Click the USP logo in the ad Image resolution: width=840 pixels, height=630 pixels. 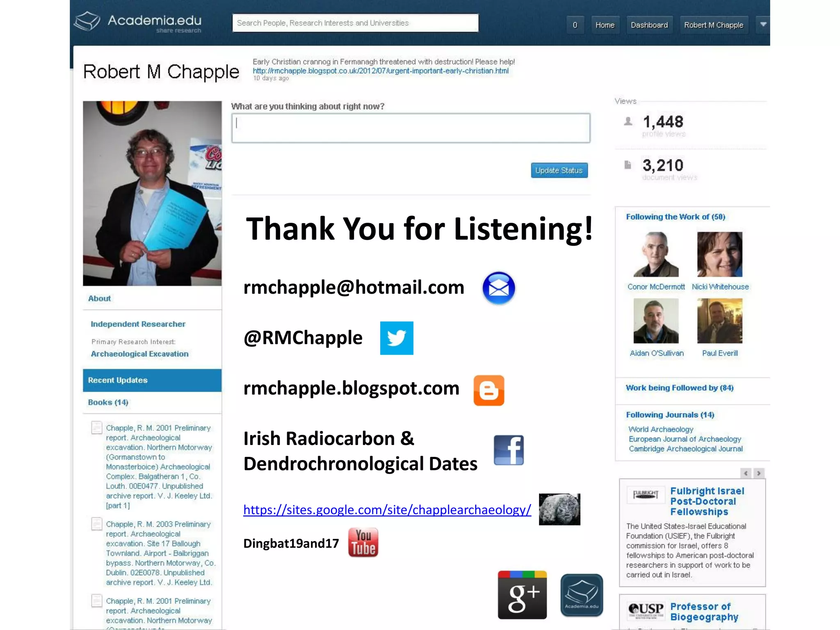646,610
